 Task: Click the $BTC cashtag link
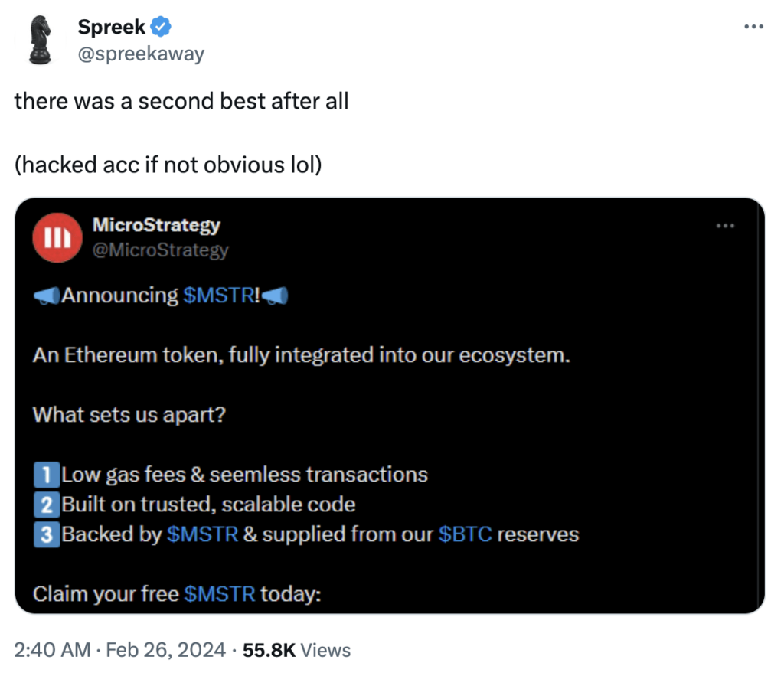[x=465, y=534]
